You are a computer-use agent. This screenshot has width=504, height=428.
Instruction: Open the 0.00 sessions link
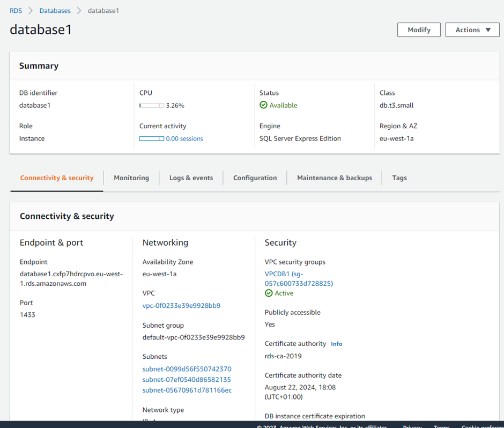pos(184,139)
